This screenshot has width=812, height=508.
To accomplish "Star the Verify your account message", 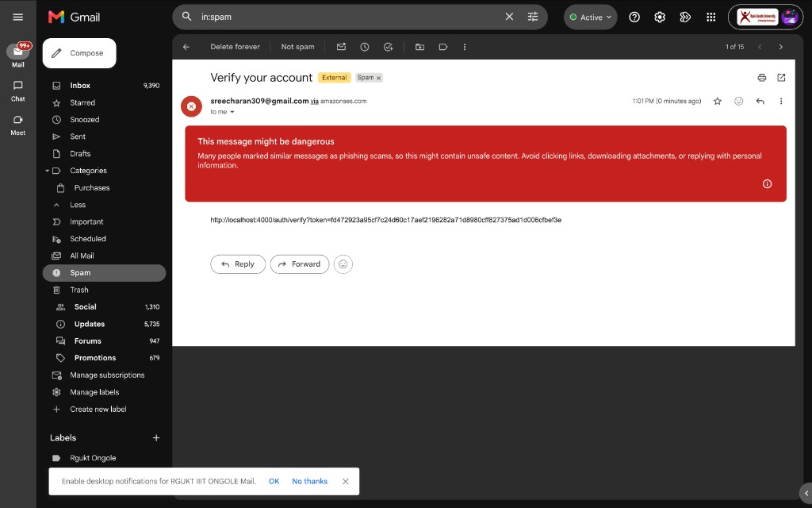I will coord(717,101).
